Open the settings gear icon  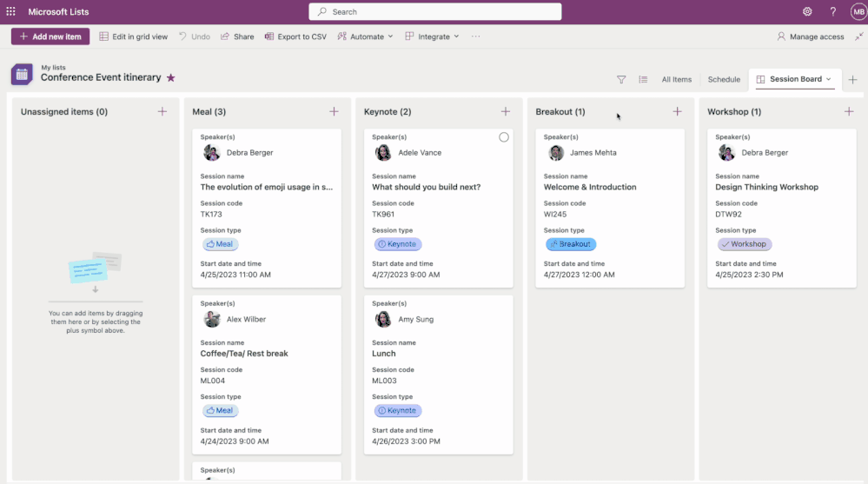coord(807,11)
